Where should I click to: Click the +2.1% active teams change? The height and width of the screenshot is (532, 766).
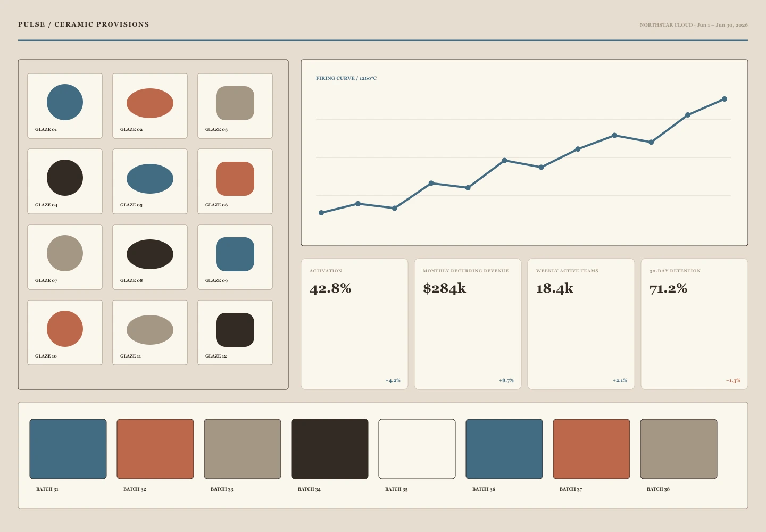click(x=620, y=381)
